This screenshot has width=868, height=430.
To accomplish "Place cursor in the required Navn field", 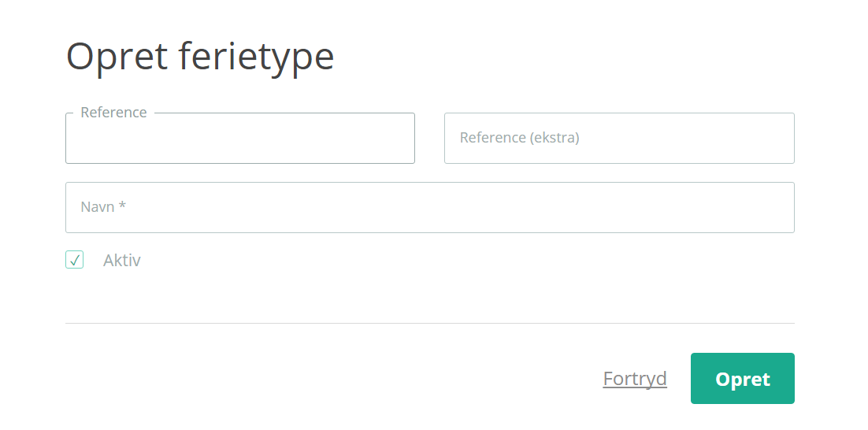I will tap(430, 208).
